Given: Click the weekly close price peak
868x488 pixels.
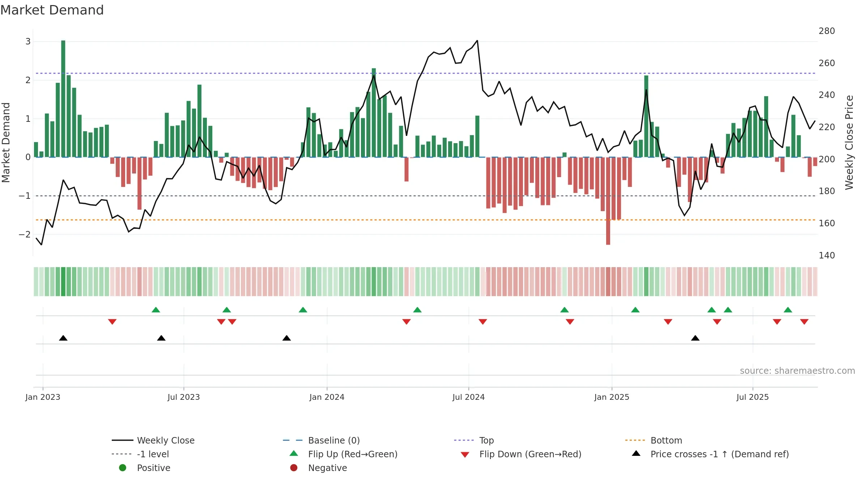Looking at the screenshot, I should (477, 40).
